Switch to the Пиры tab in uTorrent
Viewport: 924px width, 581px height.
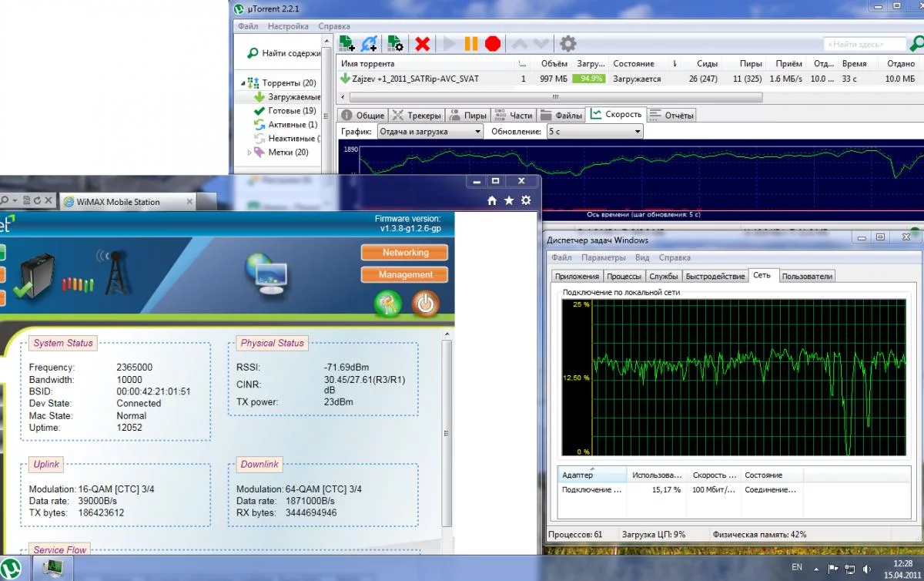(x=468, y=116)
